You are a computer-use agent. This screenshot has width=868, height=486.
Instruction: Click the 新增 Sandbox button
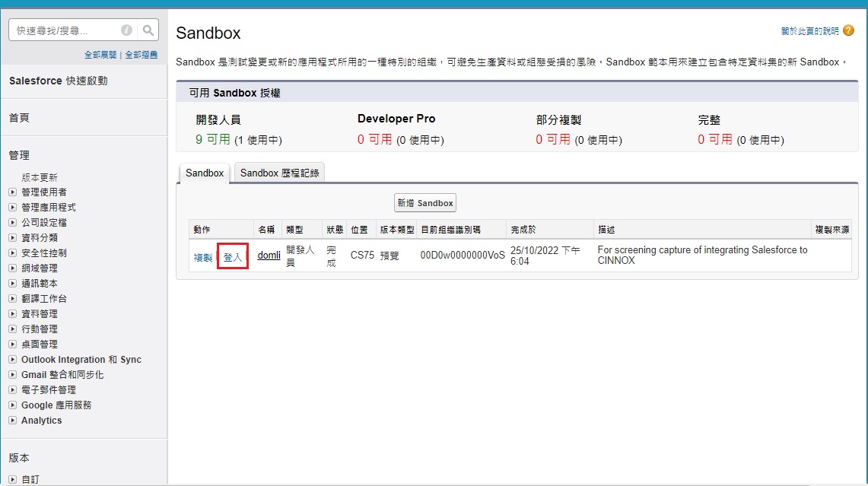click(x=425, y=203)
